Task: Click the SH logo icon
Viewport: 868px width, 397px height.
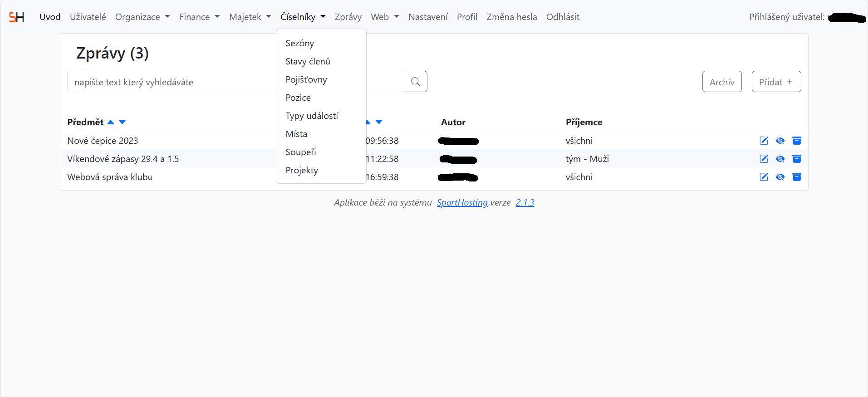Action: 16,17
